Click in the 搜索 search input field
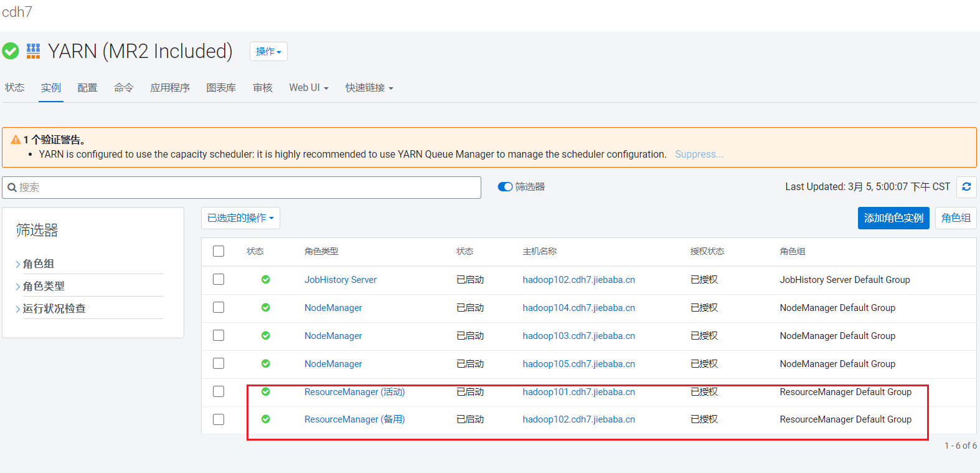 [x=242, y=188]
